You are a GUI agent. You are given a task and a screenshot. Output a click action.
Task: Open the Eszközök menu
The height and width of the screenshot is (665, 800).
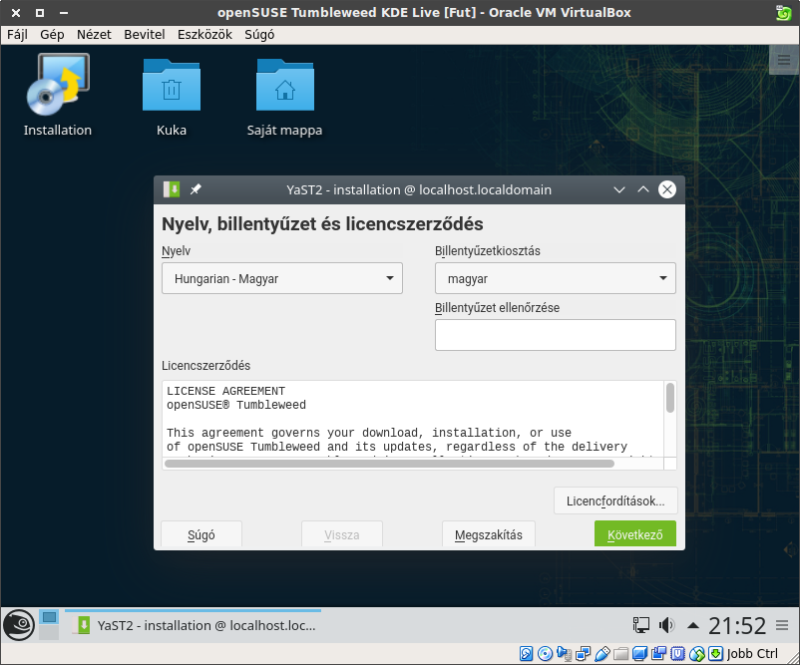[x=205, y=35]
